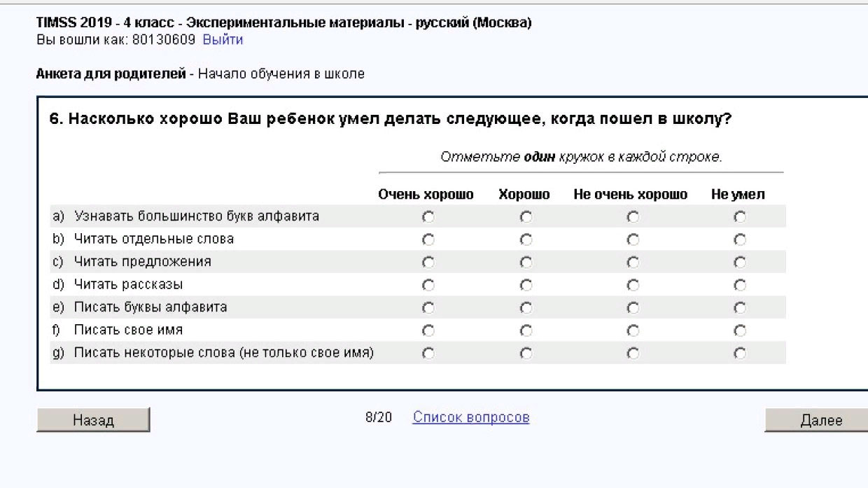Image resolution: width=868 pixels, height=488 pixels.
Task: Open the 'Список вопросов' link
Action: click(471, 417)
